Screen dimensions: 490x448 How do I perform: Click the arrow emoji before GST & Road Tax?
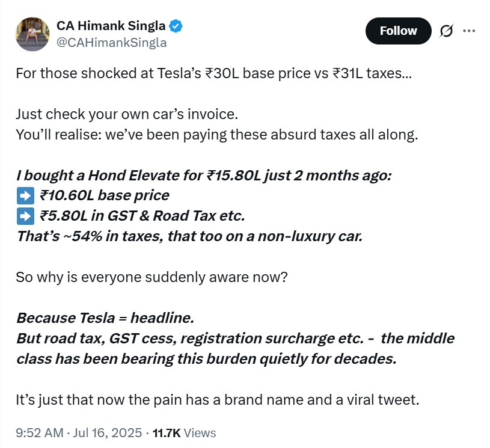tap(23, 215)
